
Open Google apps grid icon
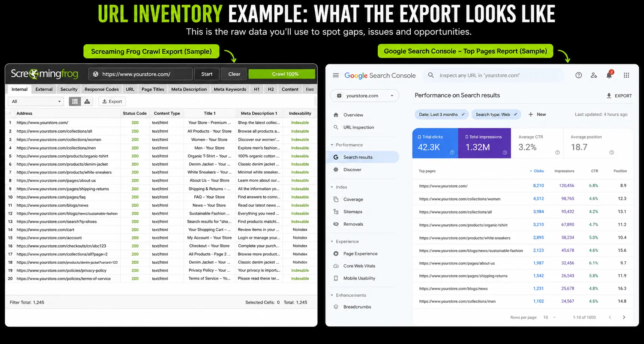pyautogui.click(x=626, y=75)
